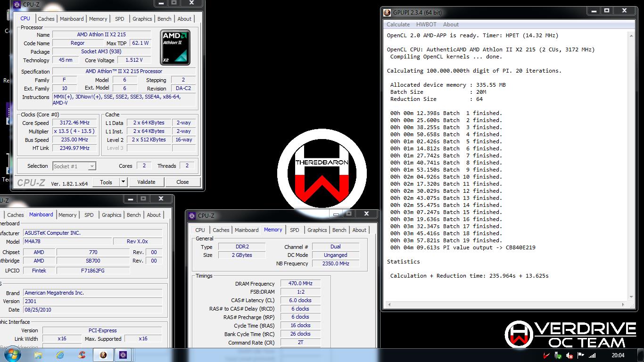Click the CAS# Latency value 6.0 clocks
The image size is (644, 362).
[300, 300]
